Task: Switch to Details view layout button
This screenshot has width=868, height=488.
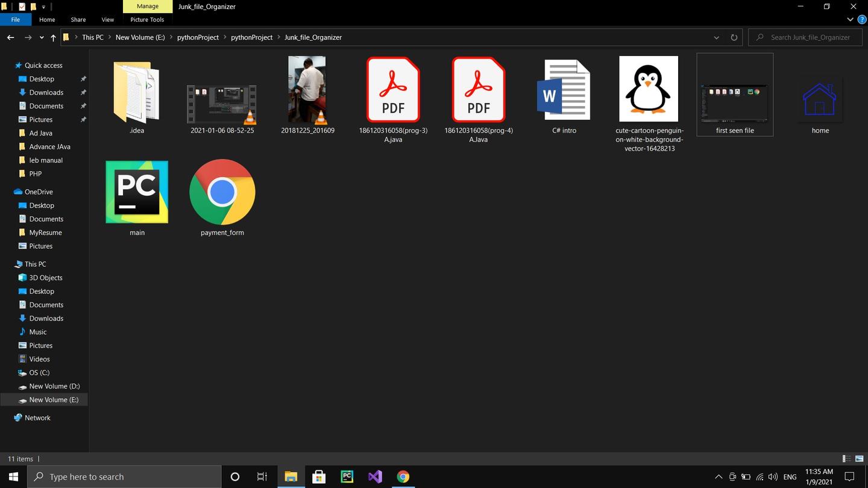Action: (846, 459)
